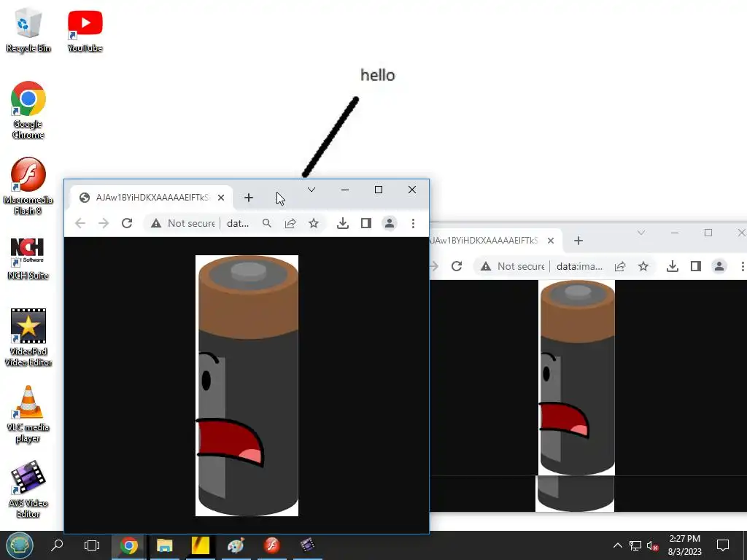Open Task View on the taskbar
This screenshot has width=747, height=560.
(91, 545)
